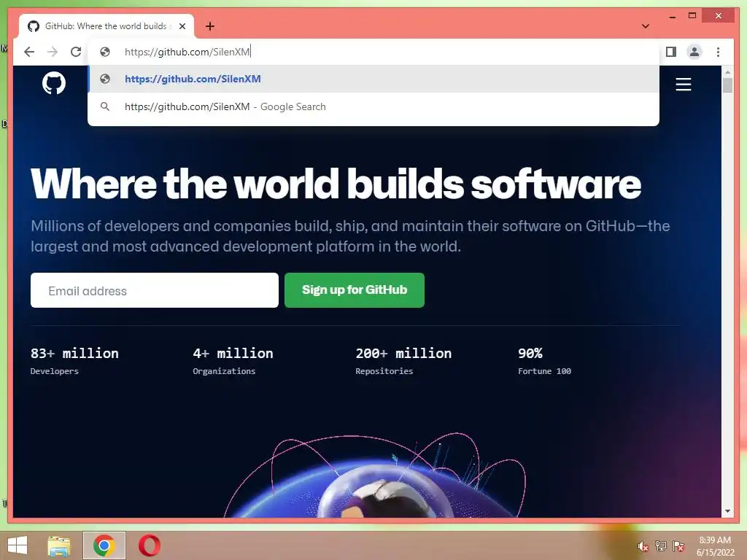Click the '83+ million' statistic

coord(75,354)
